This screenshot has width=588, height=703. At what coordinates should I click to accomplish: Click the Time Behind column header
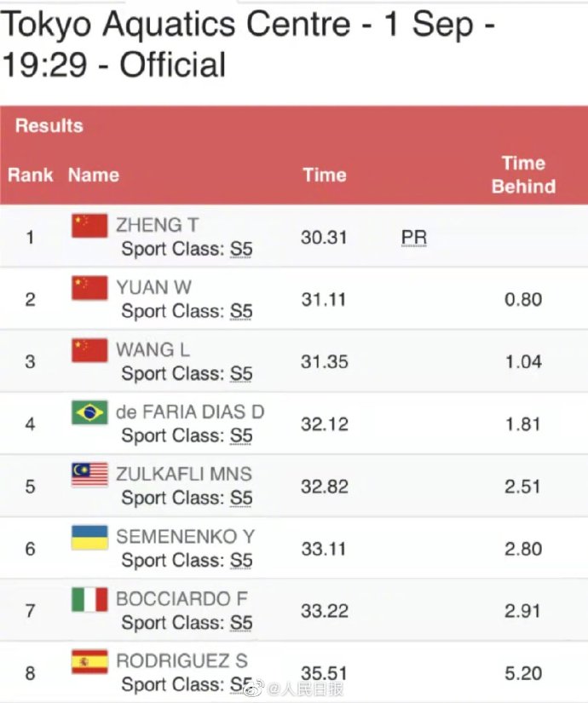[523, 175]
